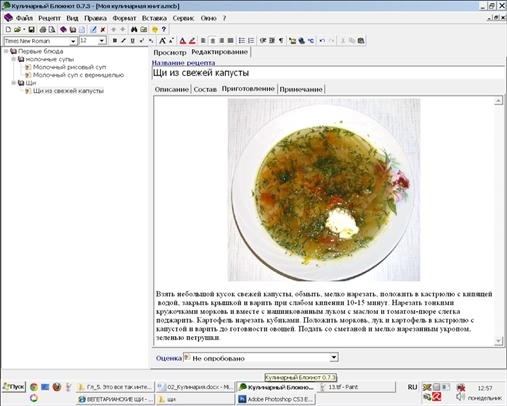
Task: Click the Пуск start button
Action: 14,387
